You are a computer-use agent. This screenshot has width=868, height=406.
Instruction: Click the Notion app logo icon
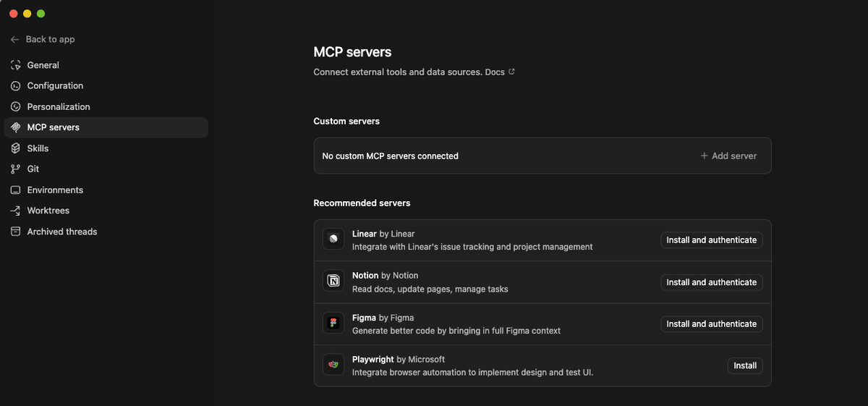pos(333,282)
